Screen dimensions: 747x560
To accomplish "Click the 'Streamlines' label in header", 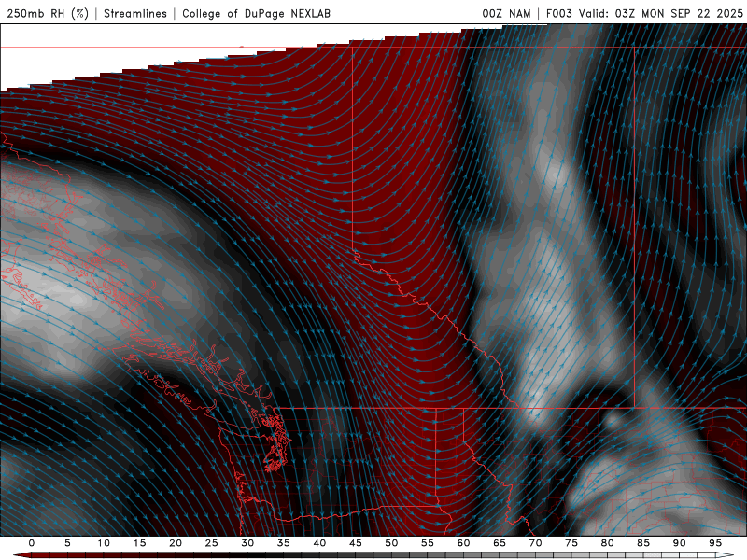I will [x=135, y=13].
